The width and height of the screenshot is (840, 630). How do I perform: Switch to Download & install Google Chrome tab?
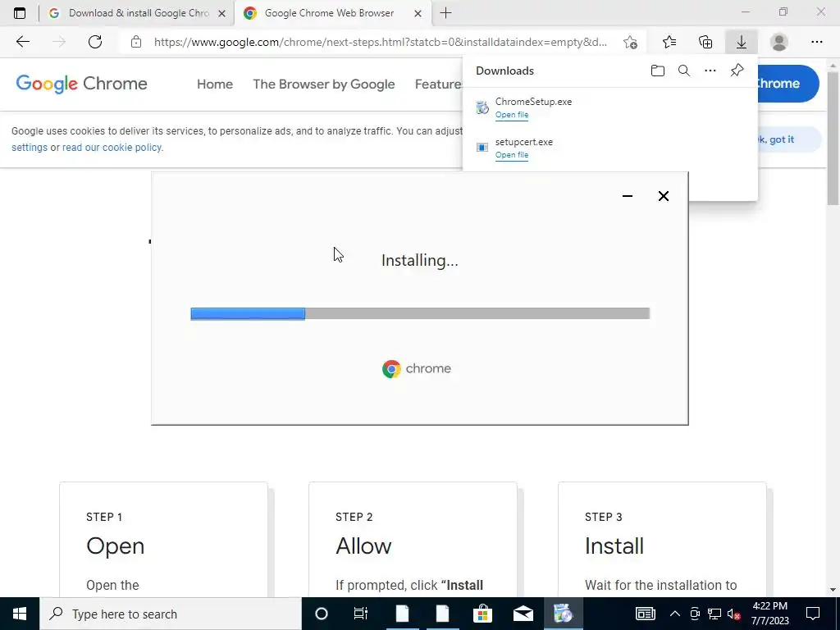click(136, 13)
